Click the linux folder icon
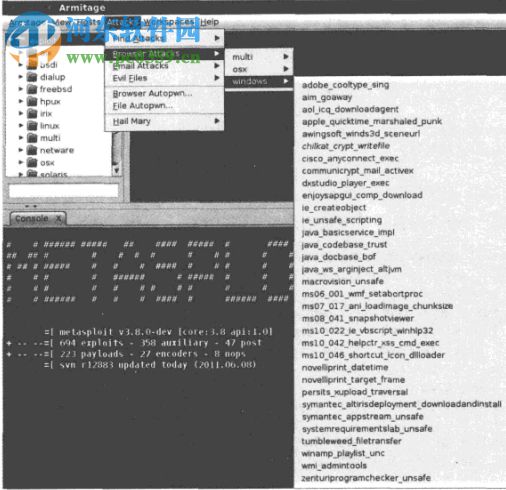Viewport: 506px width, 490px height. [32, 126]
